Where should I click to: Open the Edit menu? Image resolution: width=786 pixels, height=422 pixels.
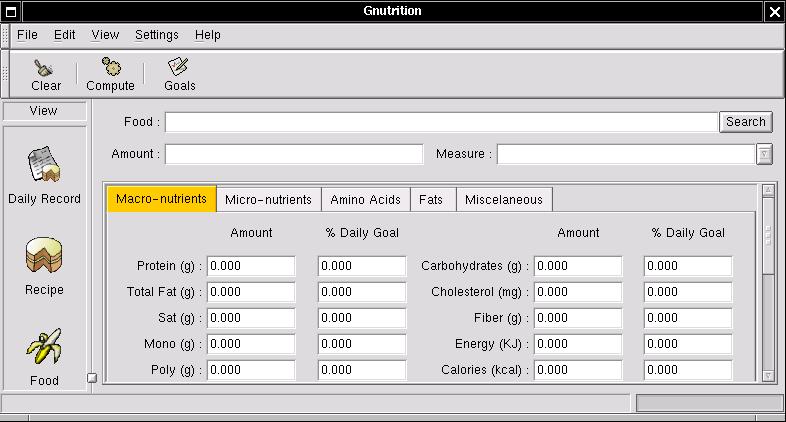[65, 35]
